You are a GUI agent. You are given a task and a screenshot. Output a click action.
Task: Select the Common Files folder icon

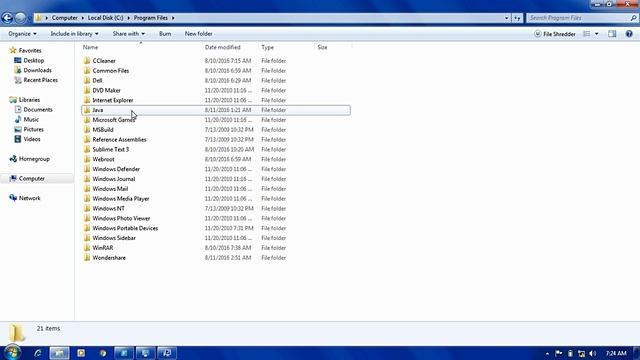point(87,71)
